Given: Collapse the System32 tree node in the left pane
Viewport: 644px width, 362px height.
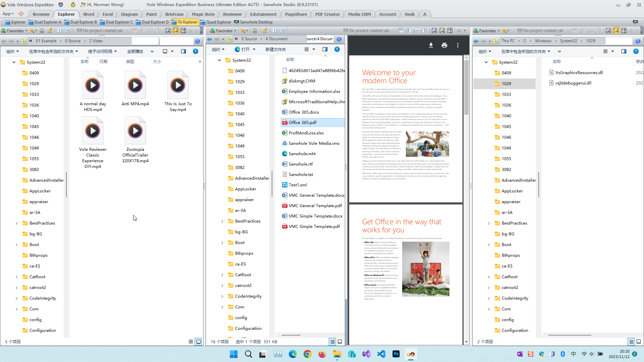Looking at the screenshot, I should [14, 62].
